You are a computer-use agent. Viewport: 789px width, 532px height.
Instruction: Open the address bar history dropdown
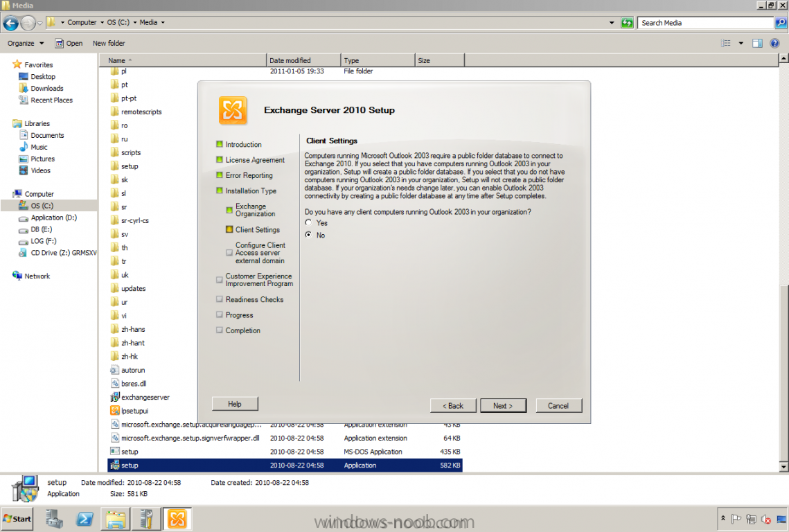coord(612,23)
